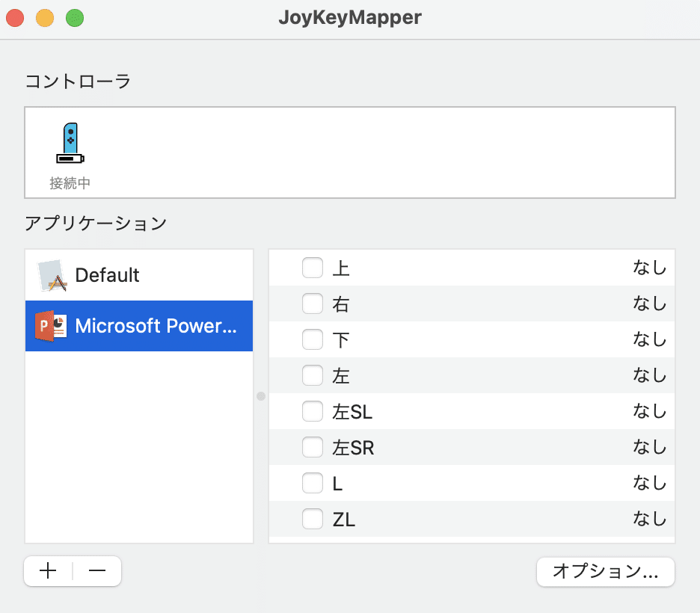Check the 左 mapping checkbox
The height and width of the screenshot is (613, 700).
tap(313, 375)
